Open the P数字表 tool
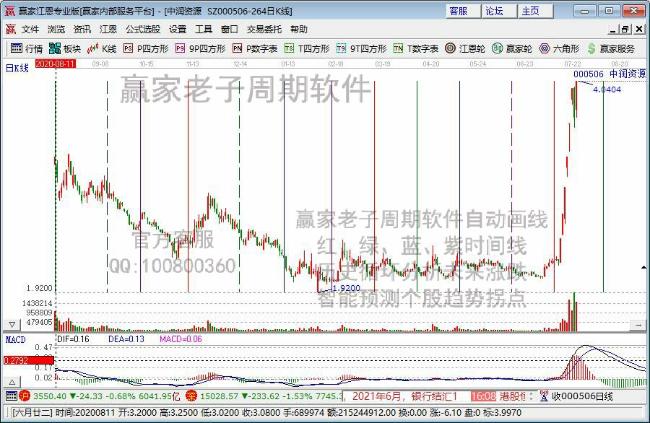 [255, 48]
